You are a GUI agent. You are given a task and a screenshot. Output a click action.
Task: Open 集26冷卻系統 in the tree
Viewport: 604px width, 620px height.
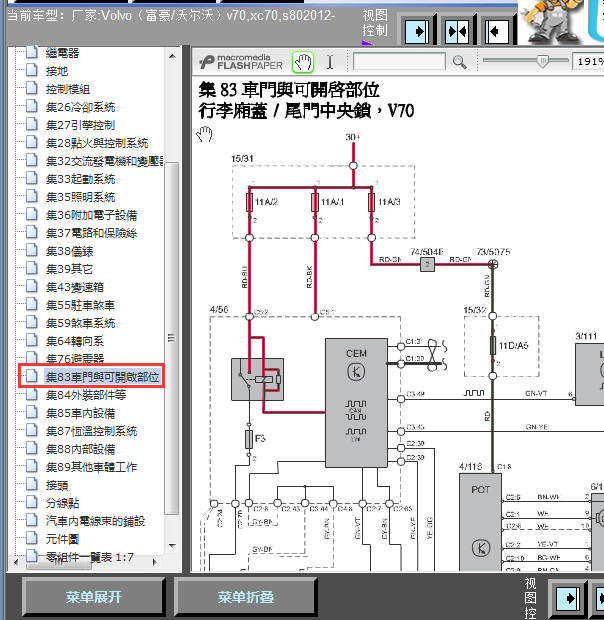coord(80,107)
